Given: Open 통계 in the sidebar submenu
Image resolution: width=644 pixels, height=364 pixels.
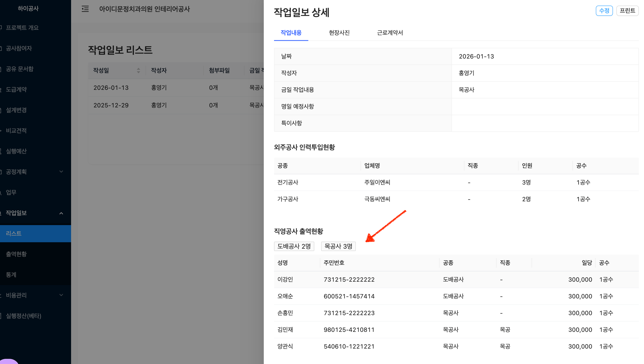Looking at the screenshot, I should [11, 275].
